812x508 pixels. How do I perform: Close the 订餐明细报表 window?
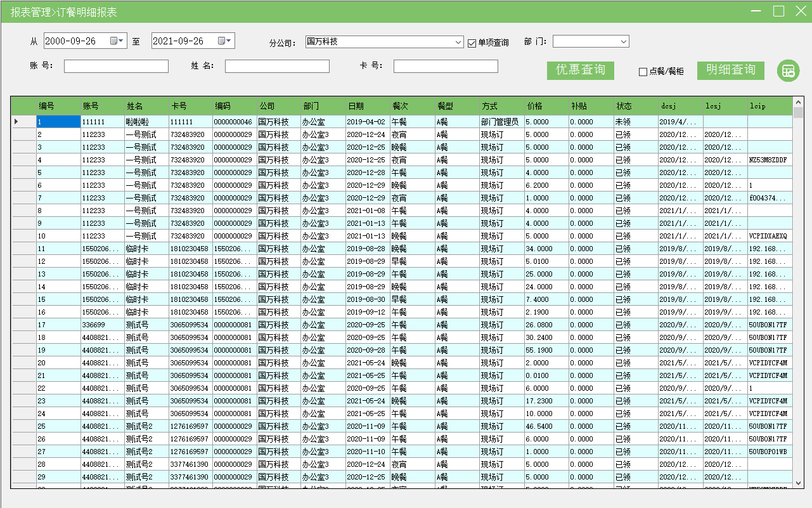pyautogui.click(x=800, y=11)
